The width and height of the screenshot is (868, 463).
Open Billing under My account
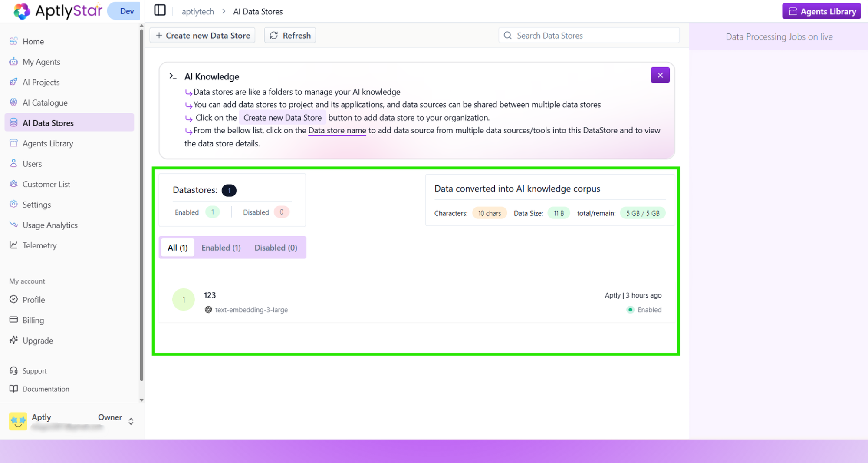click(33, 320)
